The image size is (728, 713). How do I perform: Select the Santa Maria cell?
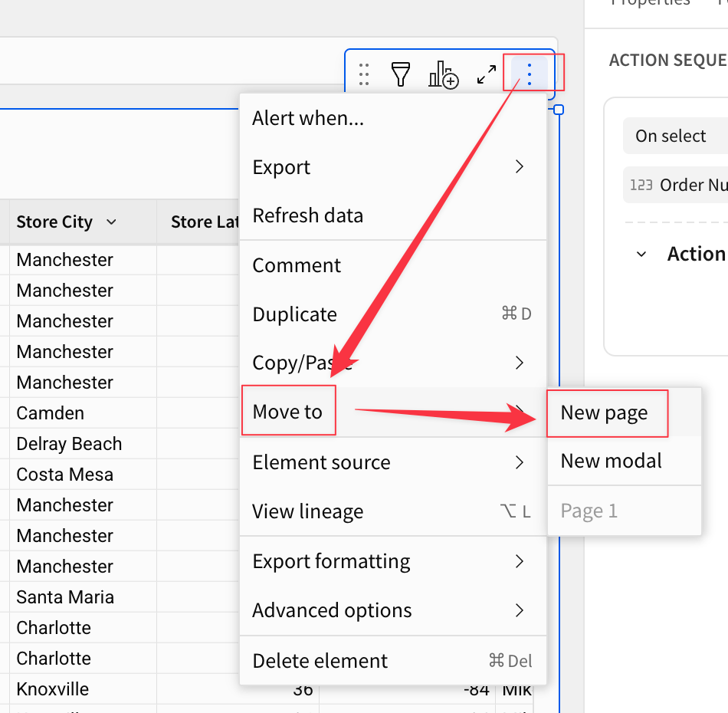[x=83, y=597]
